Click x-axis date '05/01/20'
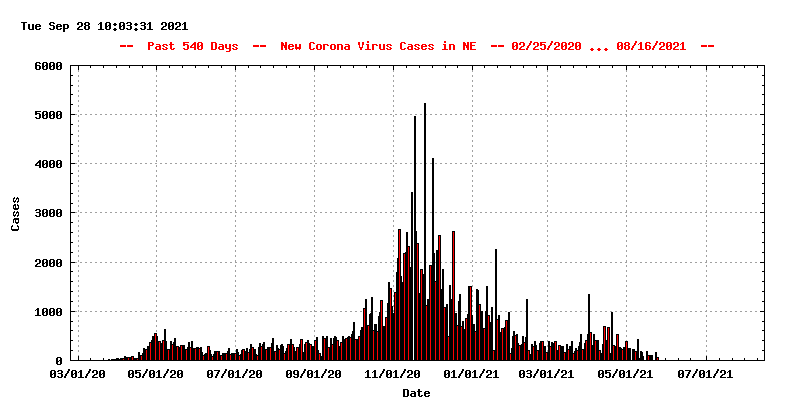The width and height of the screenshot is (800, 400). pos(156,374)
